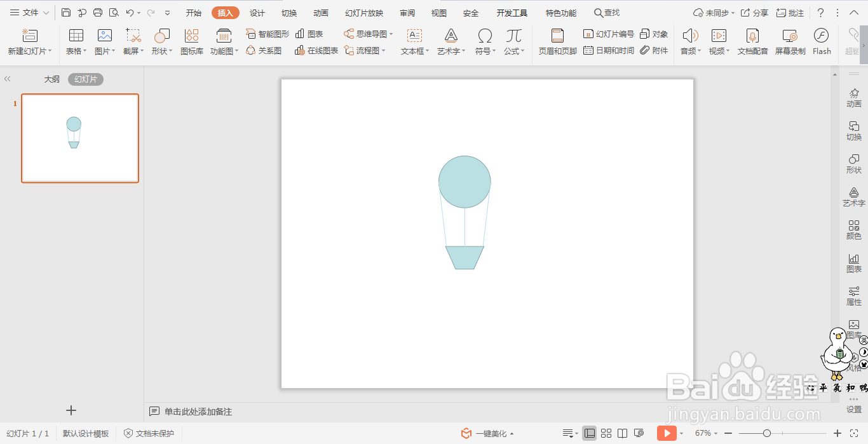Toggle the notes display icon in status bar
This screenshot has width=868, height=444.
569,433
